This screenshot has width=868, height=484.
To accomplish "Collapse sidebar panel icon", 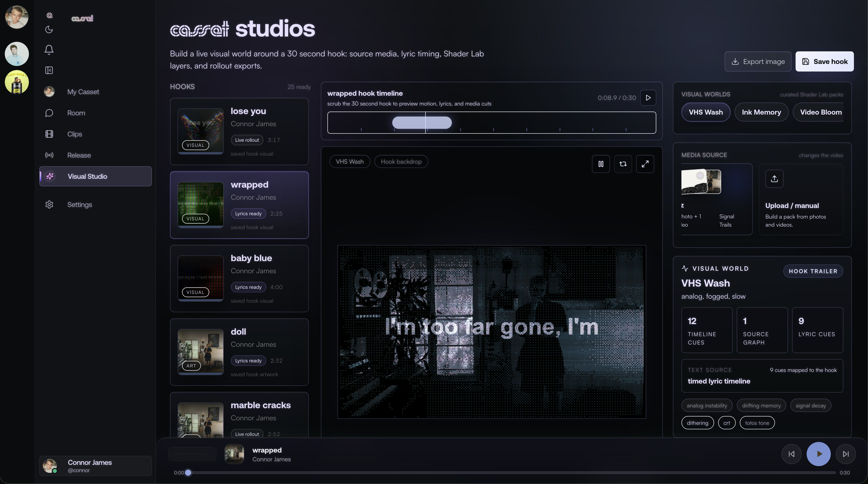I will pyautogui.click(x=49, y=70).
